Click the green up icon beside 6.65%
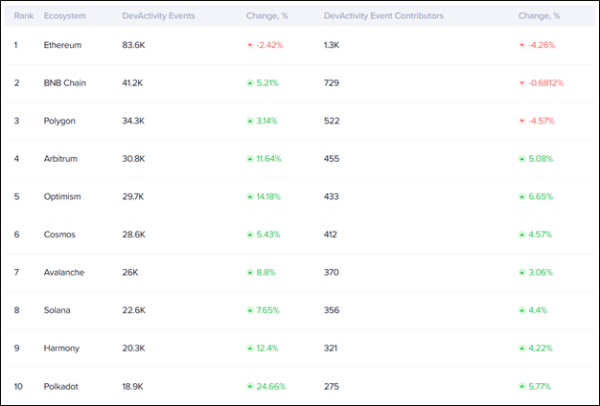Screen dimensions: 600x406 523,196
